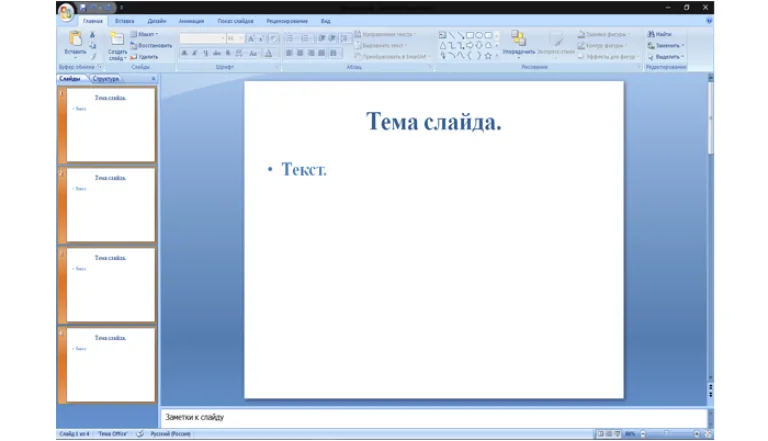Select the Right Arrow shape in shapes gallery
This screenshot has height=441, width=768.
(x=470, y=45)
